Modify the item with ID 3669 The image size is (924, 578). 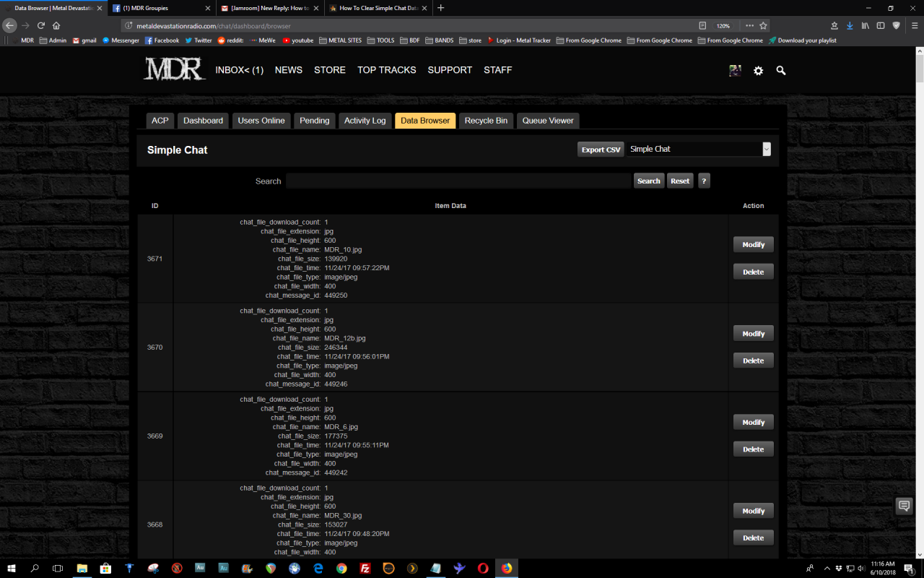point(753,422)
